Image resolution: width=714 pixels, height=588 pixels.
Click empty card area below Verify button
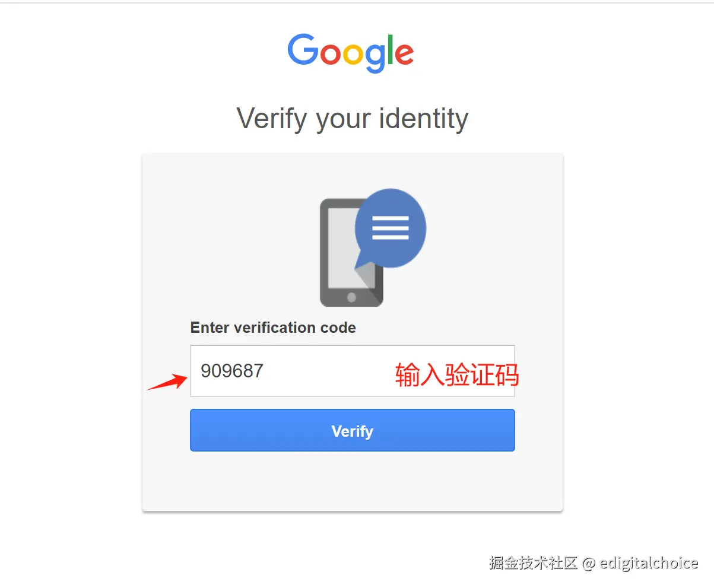(353, 481)
